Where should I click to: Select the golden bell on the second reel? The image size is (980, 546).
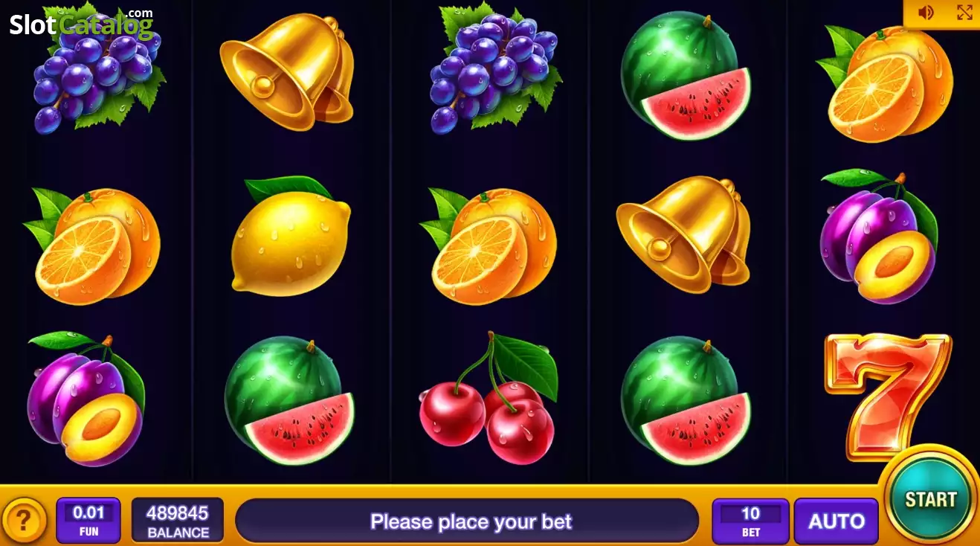click(287, 71)
